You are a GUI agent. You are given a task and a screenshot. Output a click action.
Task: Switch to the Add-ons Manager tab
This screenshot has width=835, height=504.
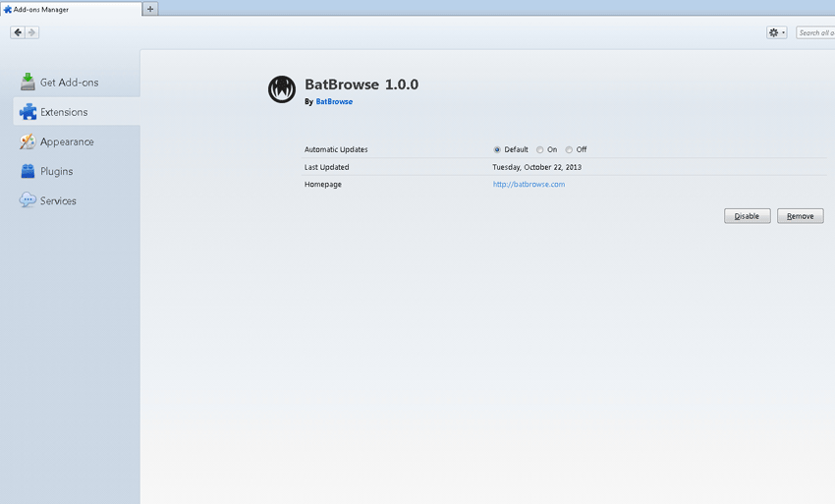point(69,9)
